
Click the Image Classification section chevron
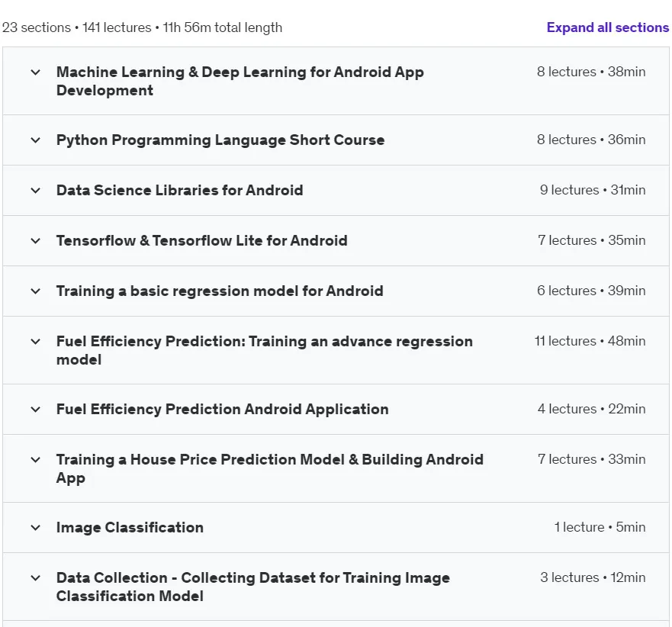coord(36,528)
